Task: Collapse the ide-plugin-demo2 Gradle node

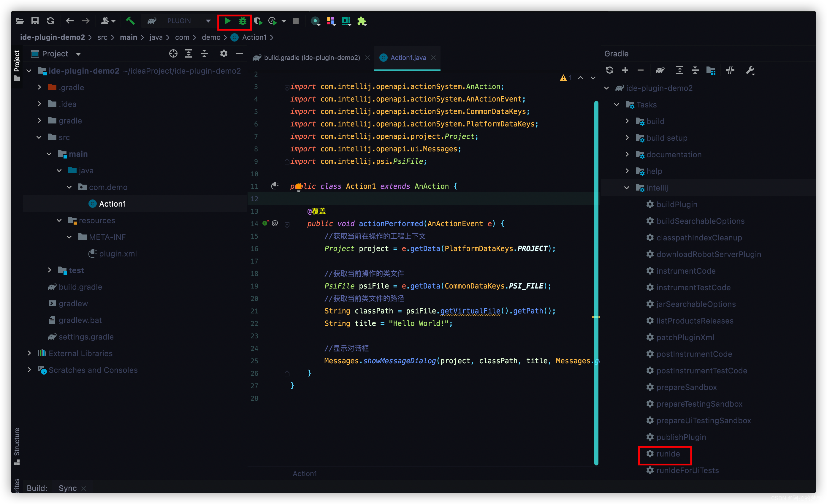Action: click(606, 88)
